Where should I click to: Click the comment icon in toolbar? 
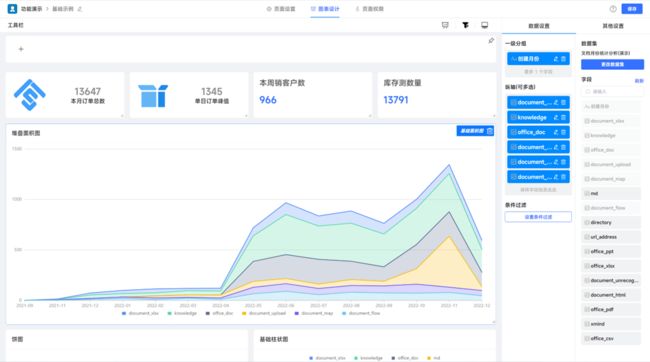(x=445, y=25)
